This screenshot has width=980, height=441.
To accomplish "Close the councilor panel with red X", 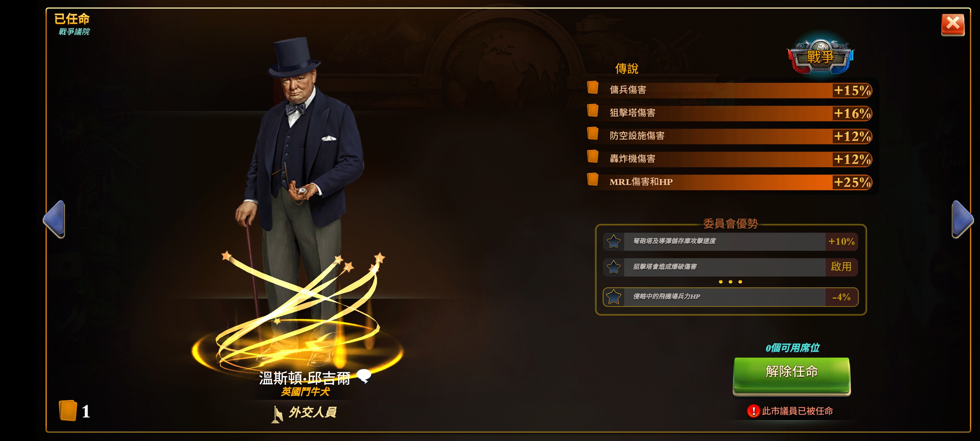I will (x=952, y=25).
